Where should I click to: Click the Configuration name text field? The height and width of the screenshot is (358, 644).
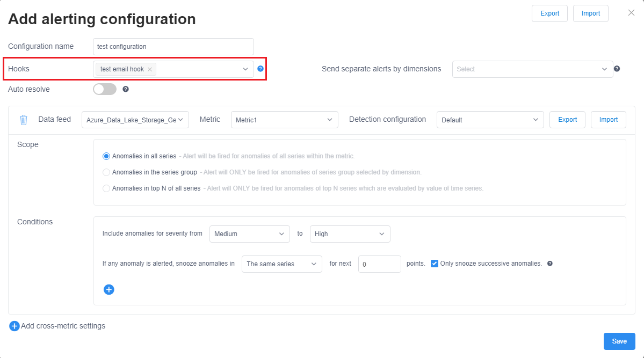(173, 47)
